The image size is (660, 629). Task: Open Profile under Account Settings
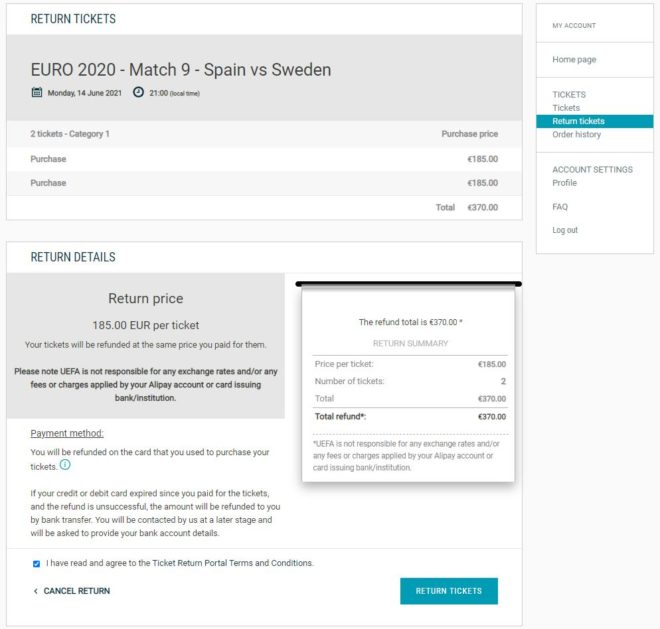coord(564,183)
